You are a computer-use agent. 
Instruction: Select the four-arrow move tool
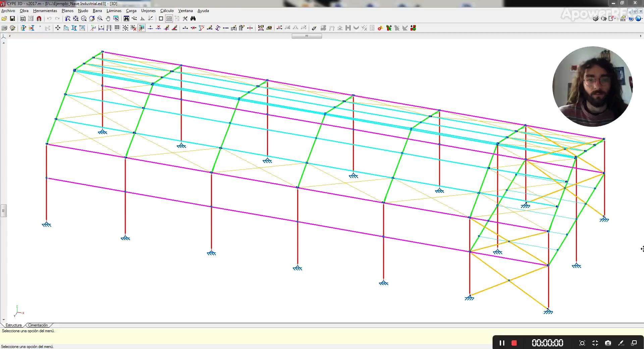click(58, 28)
